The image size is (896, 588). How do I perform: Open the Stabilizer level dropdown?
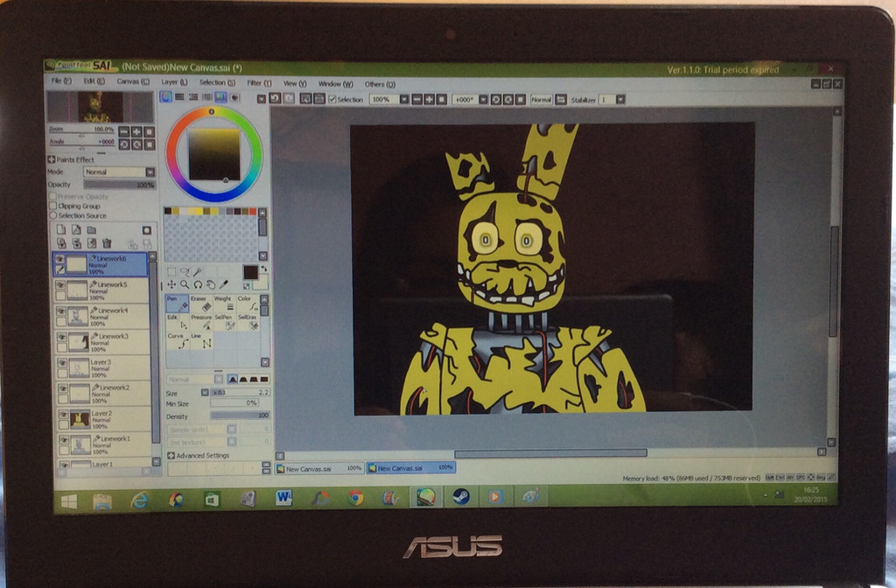click(x=620, y=100)
